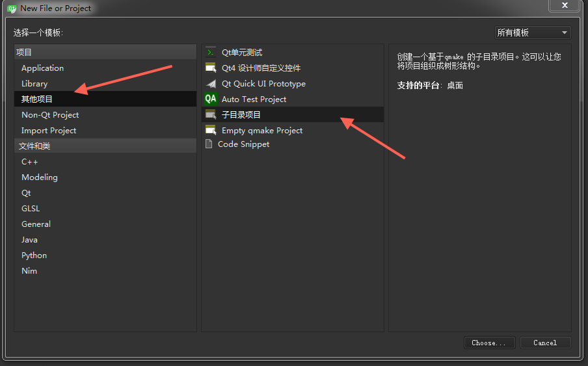Close the New File or Project dialog
Screen dimensions: 588x366
565,5
